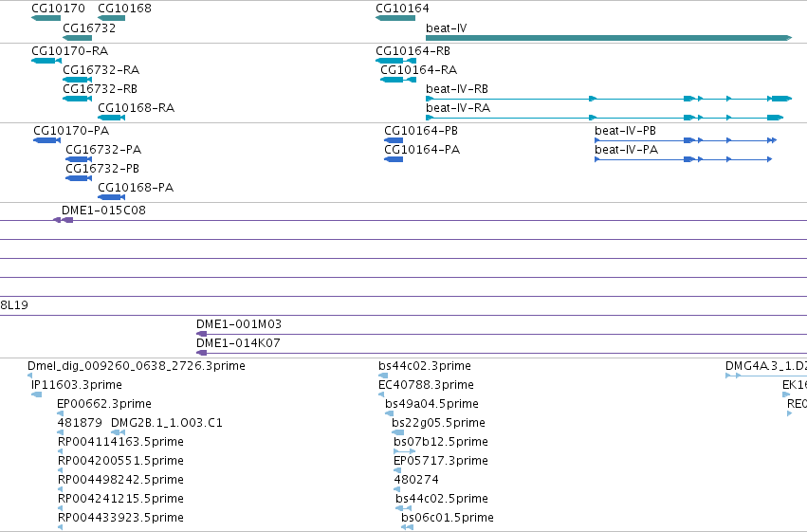The height and width of the screenshot is (532, 807).
Task: Select the beat-IV-RB transcript line
Action: click(x=609, y=99)
